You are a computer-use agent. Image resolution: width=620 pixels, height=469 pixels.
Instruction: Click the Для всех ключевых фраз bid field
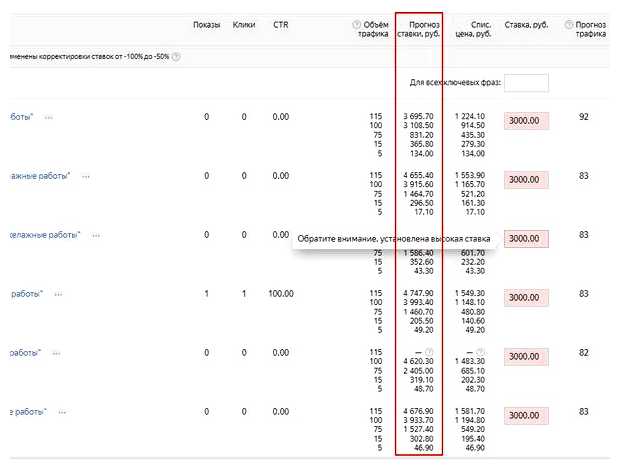[526, 83]
